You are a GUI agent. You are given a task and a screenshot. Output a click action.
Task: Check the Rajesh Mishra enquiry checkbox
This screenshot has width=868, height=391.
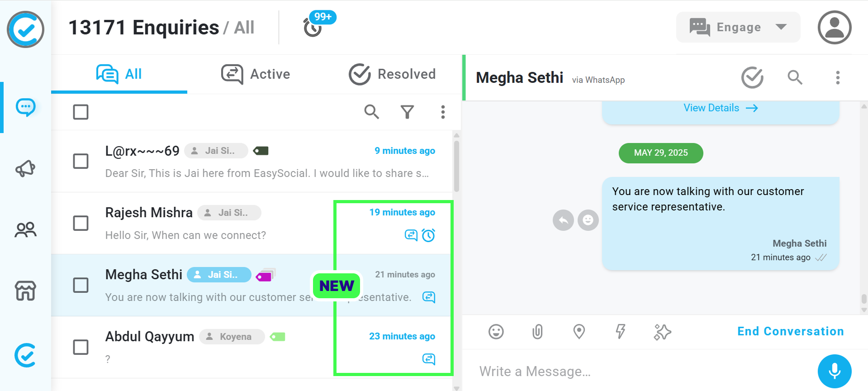pos(81,223)
